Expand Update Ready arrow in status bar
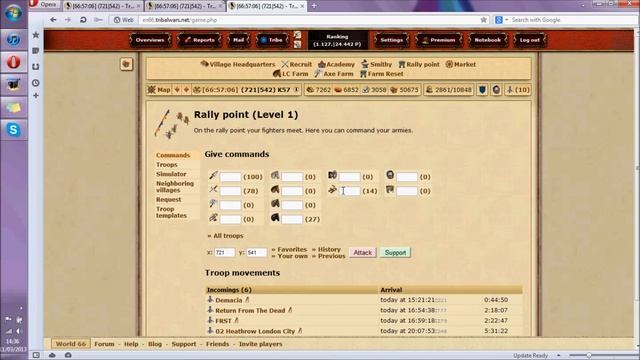This screenshot has width=640, height=360. 558,356
